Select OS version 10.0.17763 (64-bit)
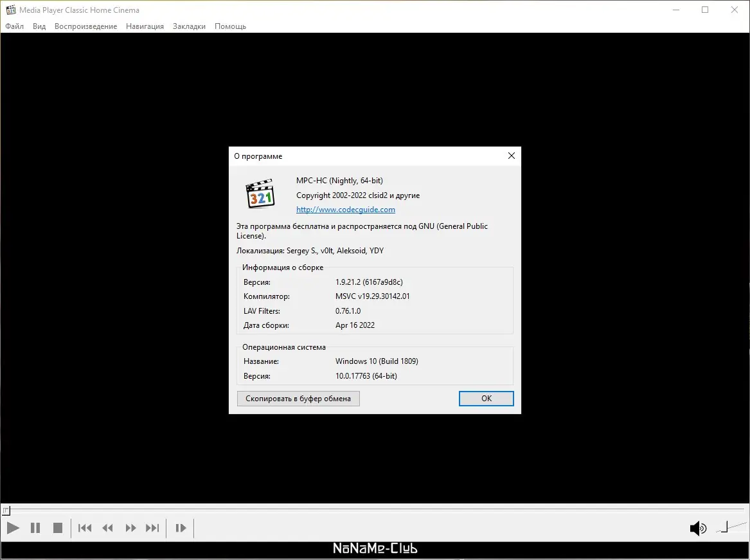 point(366,375)
